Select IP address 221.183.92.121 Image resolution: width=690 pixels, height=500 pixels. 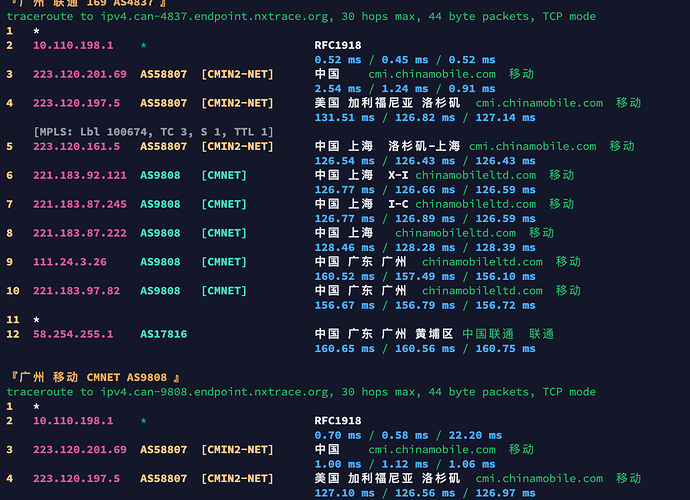80,175
